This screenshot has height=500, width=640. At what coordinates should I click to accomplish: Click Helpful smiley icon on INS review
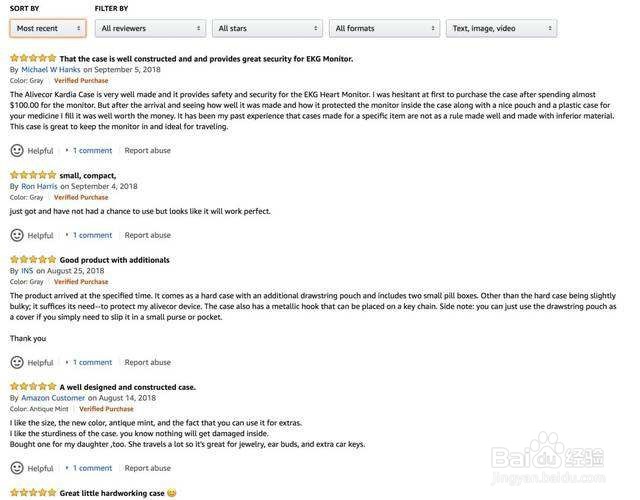pos(17,362)
